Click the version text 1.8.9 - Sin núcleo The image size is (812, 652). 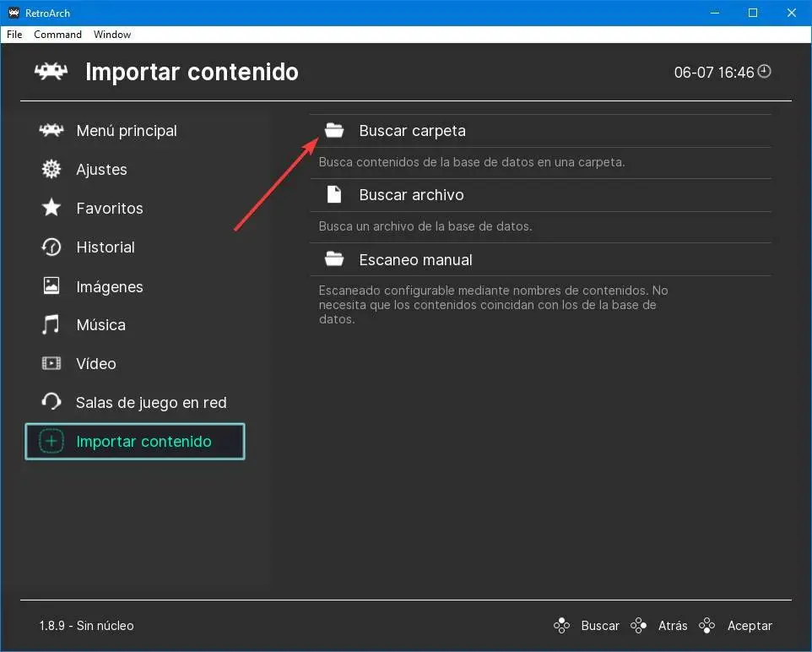86,626
